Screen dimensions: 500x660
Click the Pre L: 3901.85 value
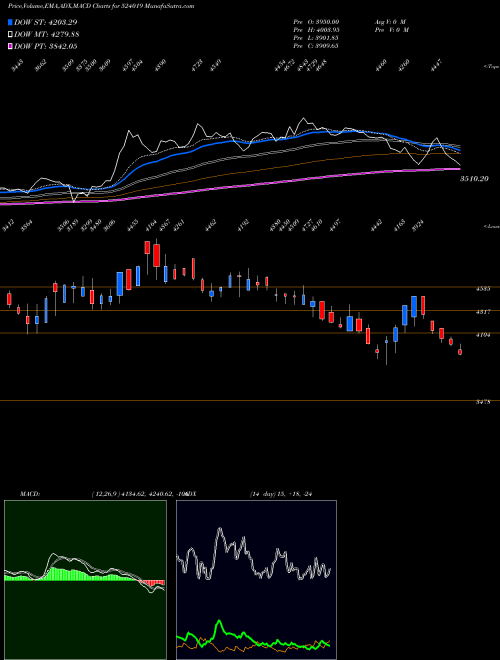coord(316,38)
